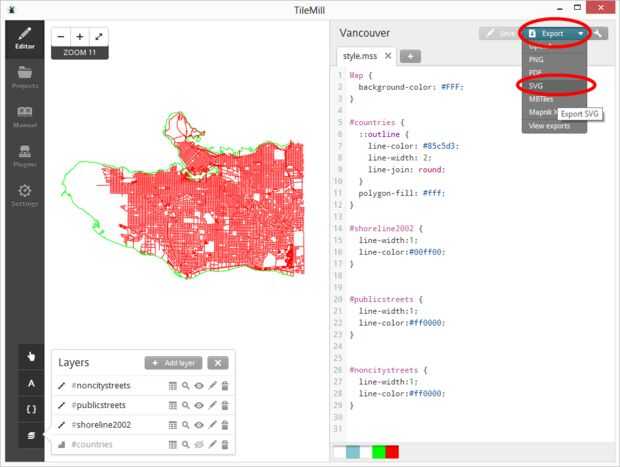
Task: Open the Settings gear in the sidebar
Action: point(25,195)
